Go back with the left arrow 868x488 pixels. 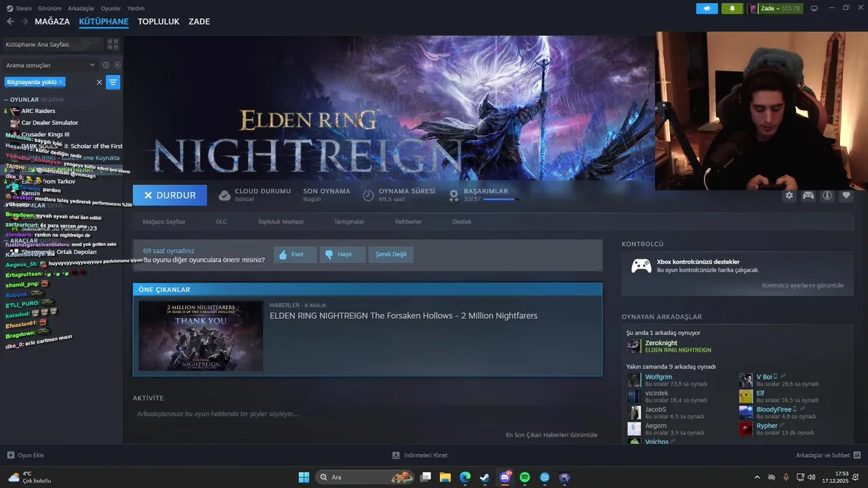pyautogui.click(x=10, y=22)
